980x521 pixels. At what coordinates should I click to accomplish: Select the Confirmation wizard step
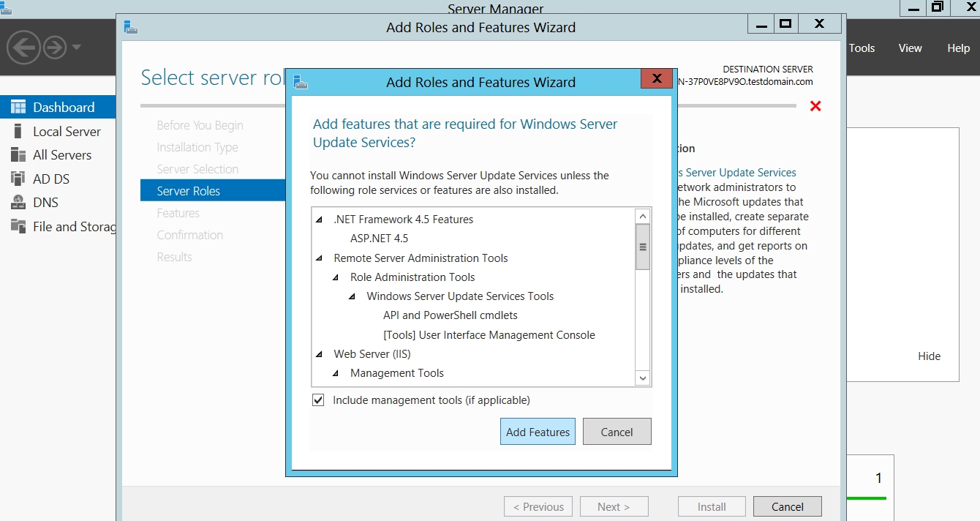pyautogui.click(x=189, y=235)
